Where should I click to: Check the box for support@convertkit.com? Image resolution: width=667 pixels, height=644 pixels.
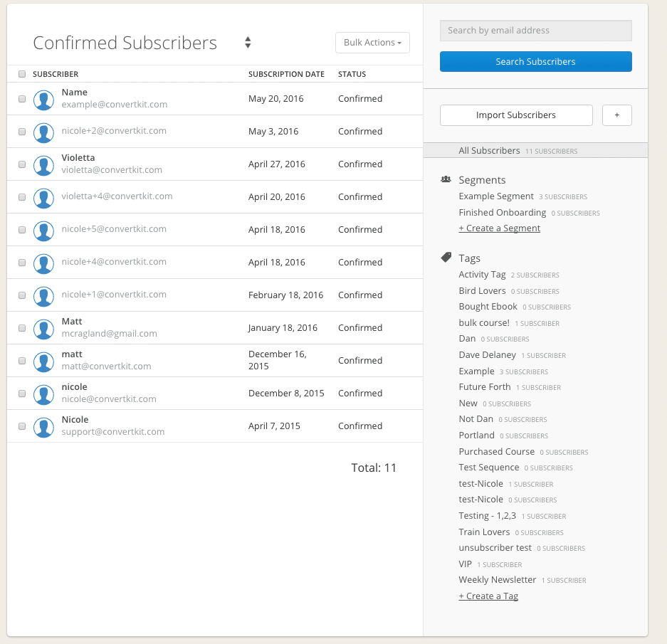pyautogui.click(x=22, y=426)
